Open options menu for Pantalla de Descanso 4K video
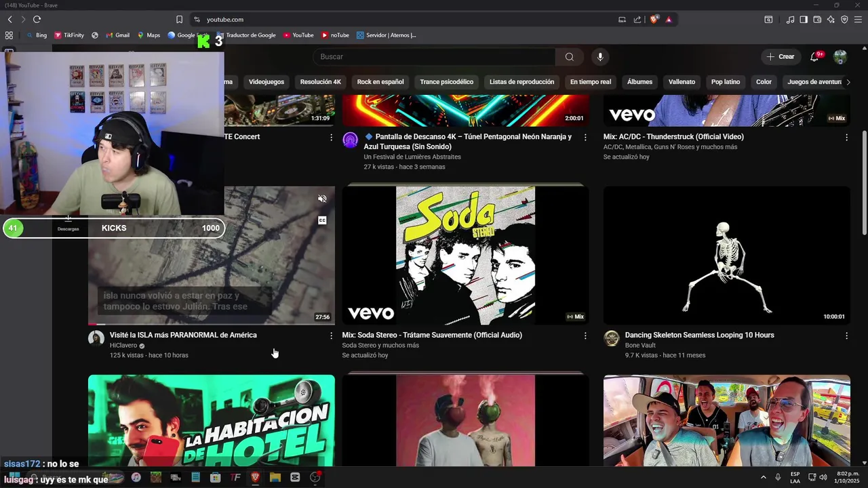 point(585,138)
